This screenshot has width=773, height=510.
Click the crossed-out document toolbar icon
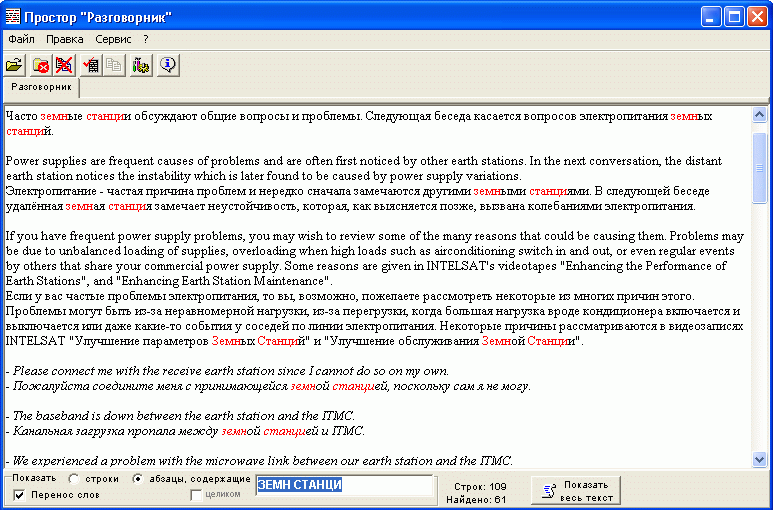63,65
